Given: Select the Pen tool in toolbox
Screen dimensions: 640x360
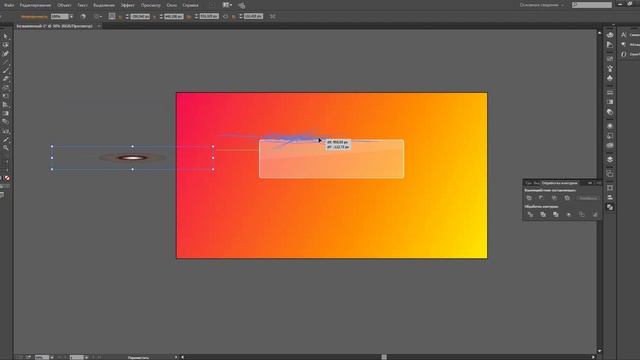Looking at the screenshot, I should coord(6,54).
